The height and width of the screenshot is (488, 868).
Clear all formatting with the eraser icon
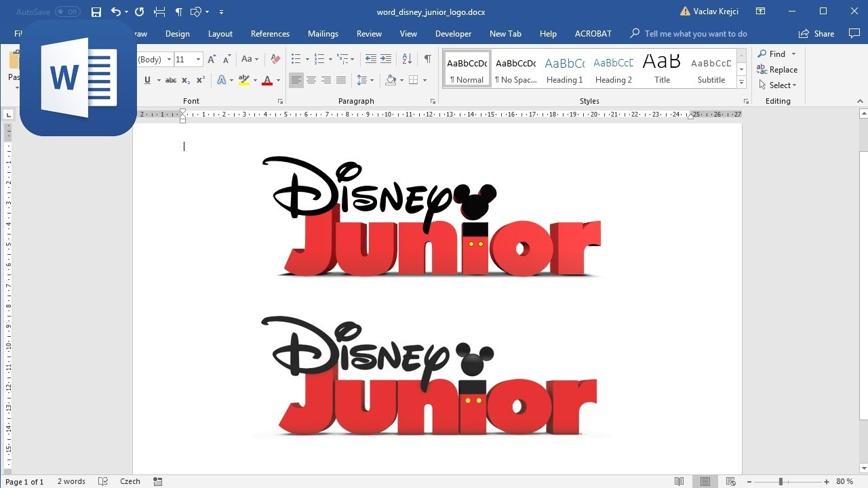point(275,60)
